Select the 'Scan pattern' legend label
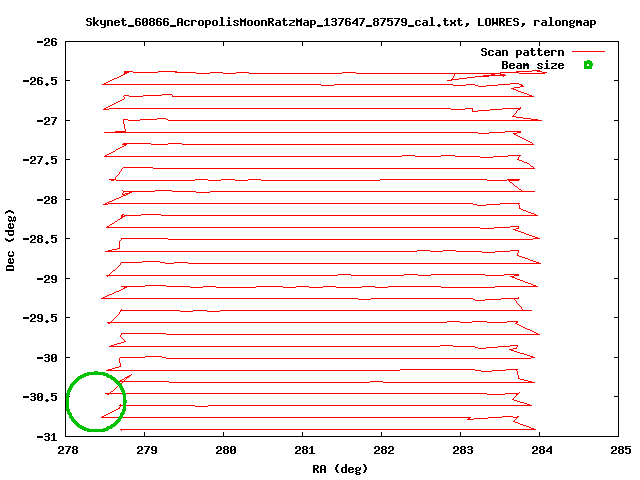The image size is (640, 480). pyautogui.click(x=522, y=52)
